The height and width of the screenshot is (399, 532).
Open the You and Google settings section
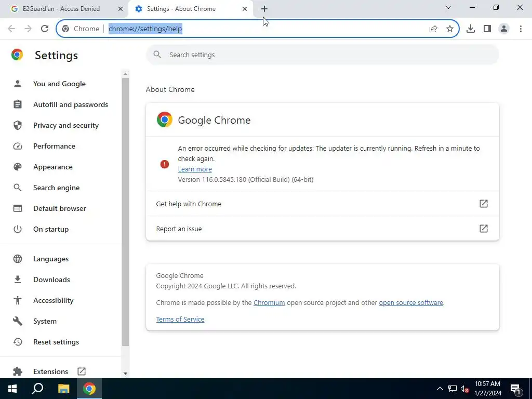(x=59, y=84)
